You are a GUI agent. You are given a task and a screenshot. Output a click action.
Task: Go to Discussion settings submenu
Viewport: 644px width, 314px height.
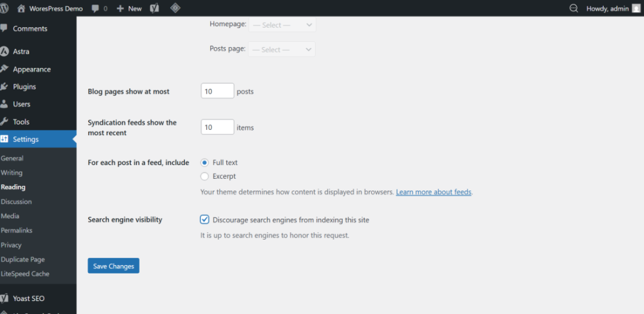(x=16, y=201)
